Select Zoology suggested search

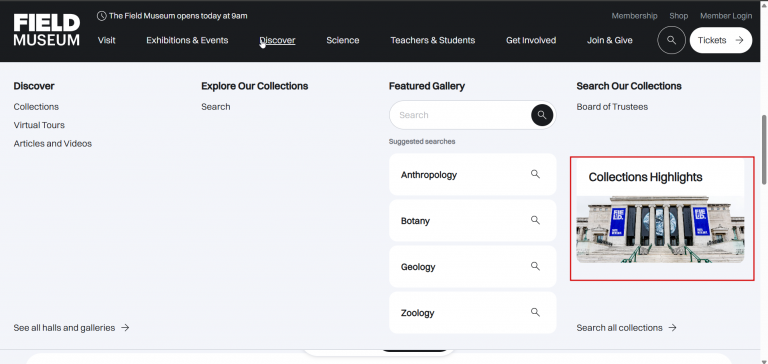tap(473, 313)
